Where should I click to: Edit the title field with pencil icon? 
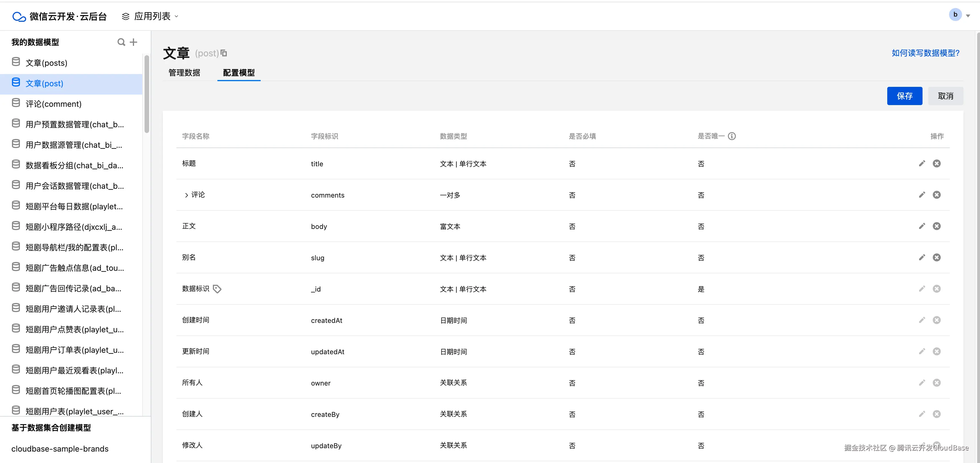pos(922,164)
